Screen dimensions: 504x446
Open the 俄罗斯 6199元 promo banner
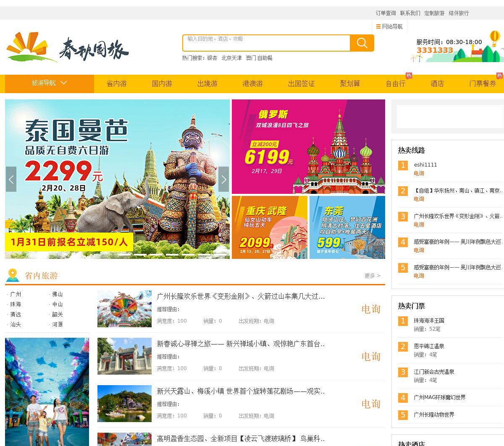(308, 146)
